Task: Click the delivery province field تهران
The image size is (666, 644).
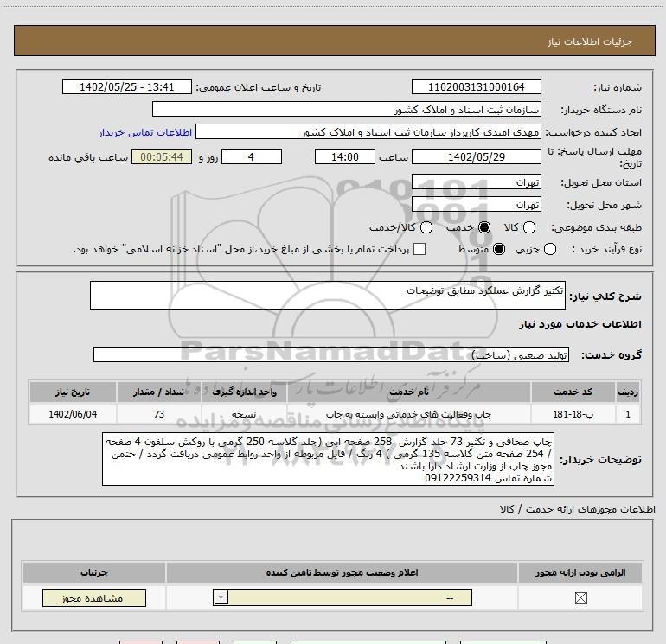Action: (476, 182)
